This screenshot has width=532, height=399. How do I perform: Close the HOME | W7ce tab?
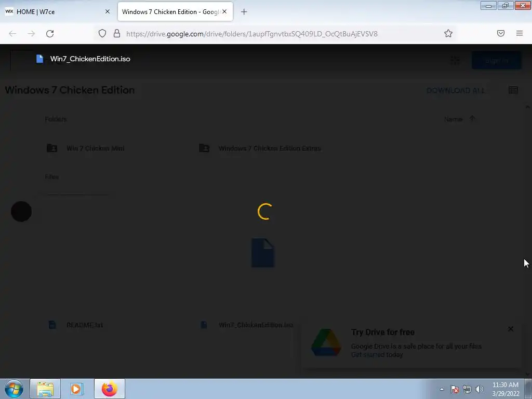107,11
